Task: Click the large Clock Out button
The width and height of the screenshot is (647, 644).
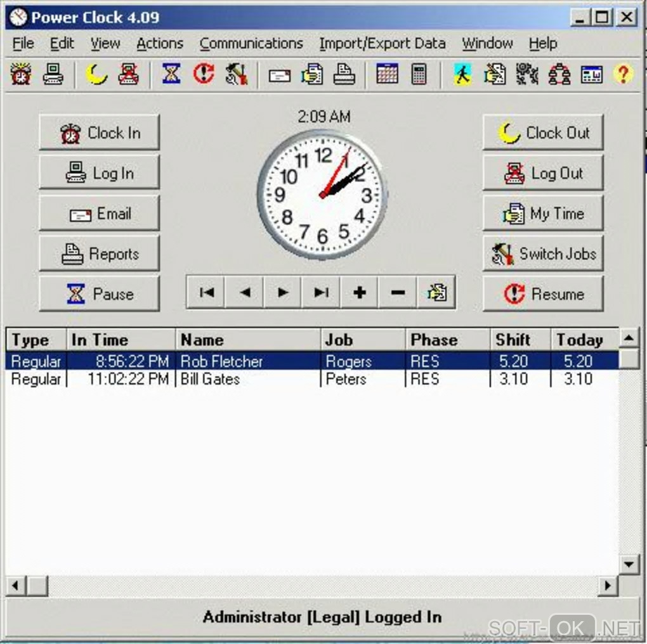Action: [542, 132]
